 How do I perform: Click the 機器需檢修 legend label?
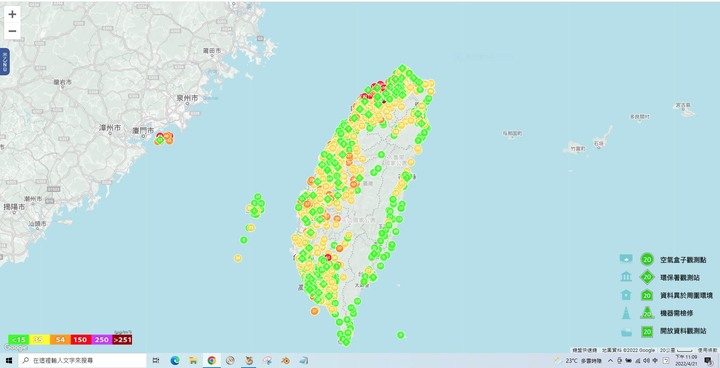[676, 313]
